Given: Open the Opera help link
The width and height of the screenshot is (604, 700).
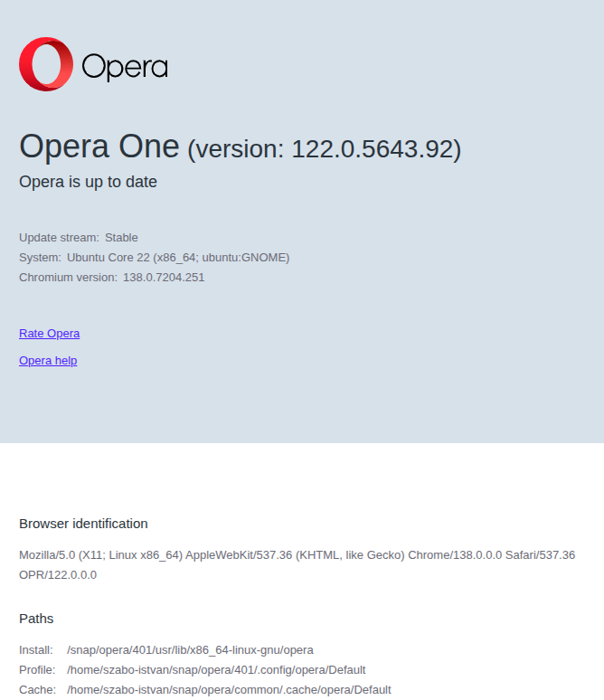Looking at the screenshot, I should click(48, 361).
